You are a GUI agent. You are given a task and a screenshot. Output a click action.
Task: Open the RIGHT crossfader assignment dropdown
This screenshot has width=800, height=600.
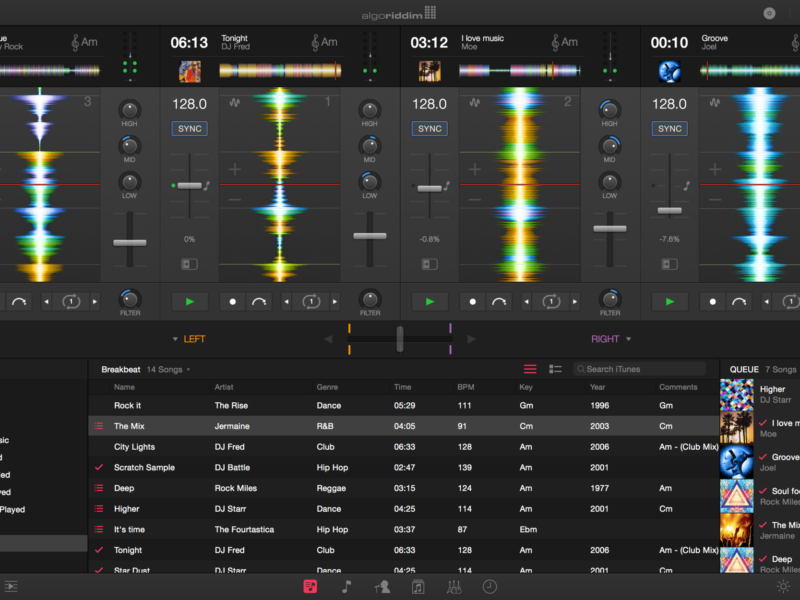coord(611,339)
